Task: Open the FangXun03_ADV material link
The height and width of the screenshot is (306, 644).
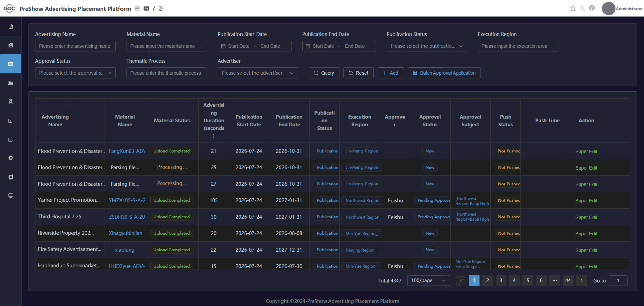Action: coord(127,151)
